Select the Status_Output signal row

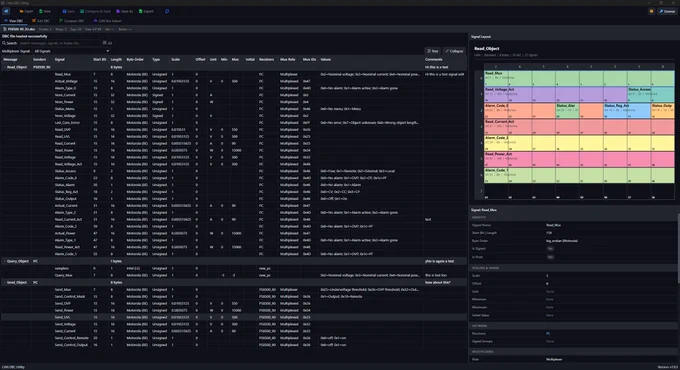click(233, 199)
